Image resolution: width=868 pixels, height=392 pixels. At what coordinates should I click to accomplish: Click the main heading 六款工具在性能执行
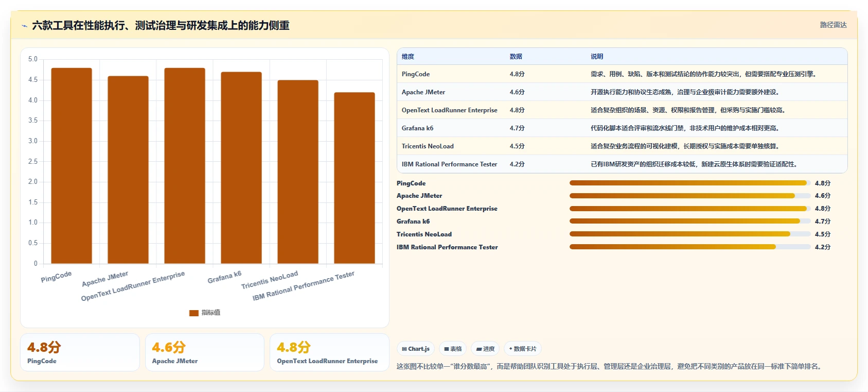161,26
